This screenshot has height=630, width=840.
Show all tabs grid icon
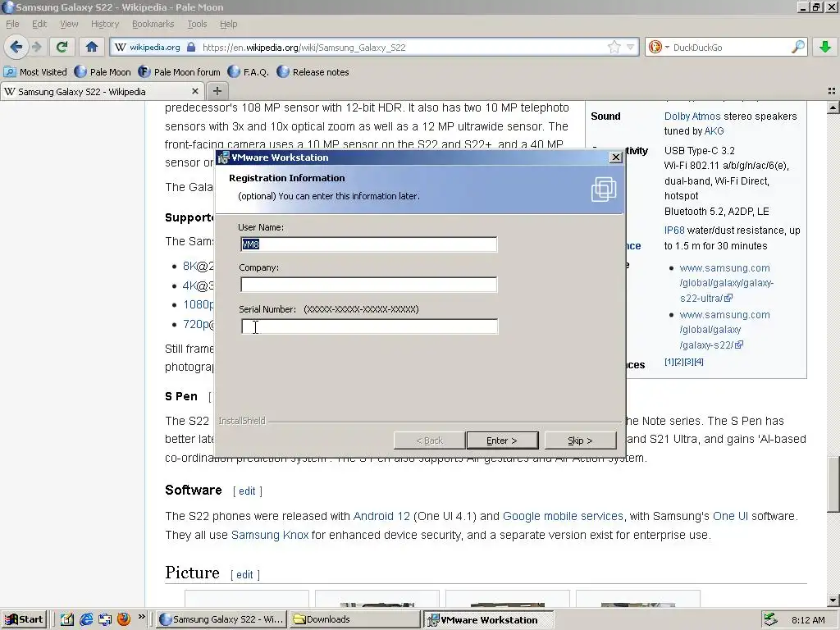click(832, 91)
